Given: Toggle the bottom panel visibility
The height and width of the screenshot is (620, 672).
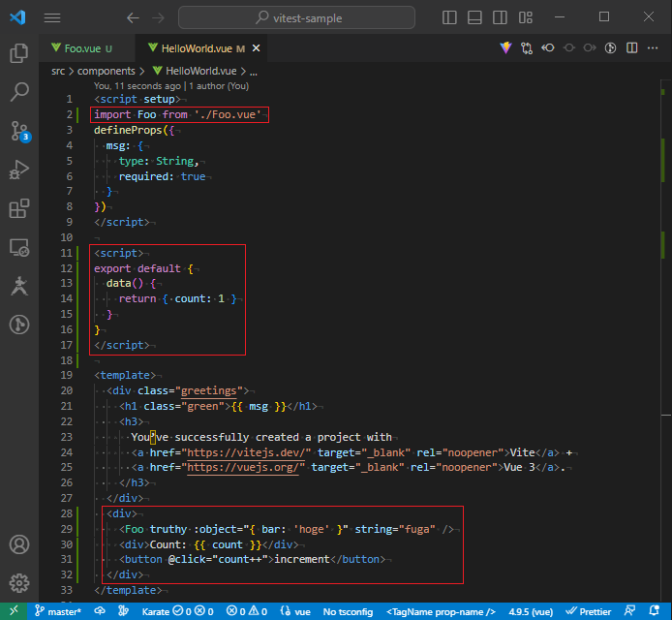Looking at the screenshot, I should point(474,17).
